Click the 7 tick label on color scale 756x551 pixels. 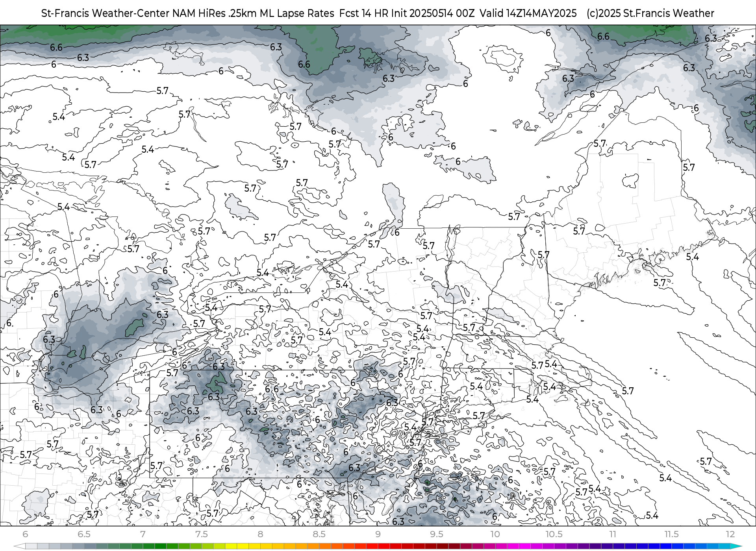click(x=143, y=534)
